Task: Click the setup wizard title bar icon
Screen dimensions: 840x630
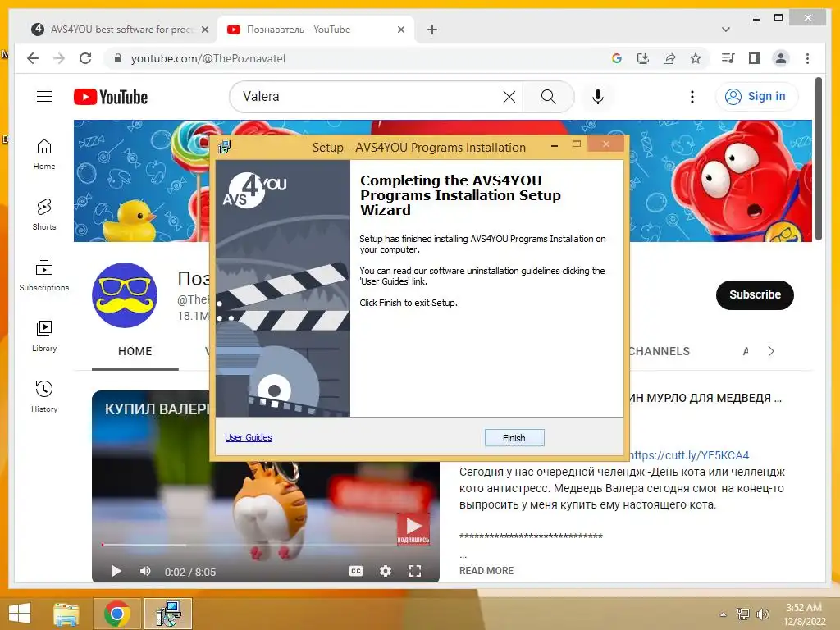Action: coord(224,147)
